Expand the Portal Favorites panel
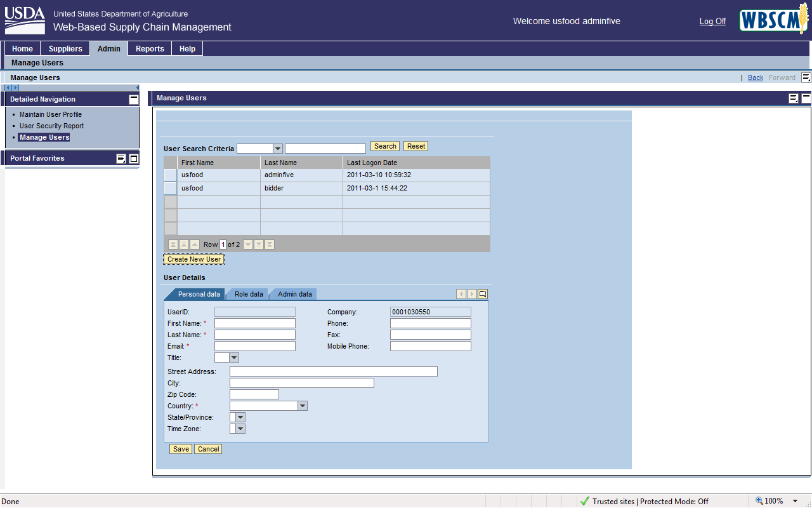The width and height of the screenshot is (812, 508). click(134, 159)
